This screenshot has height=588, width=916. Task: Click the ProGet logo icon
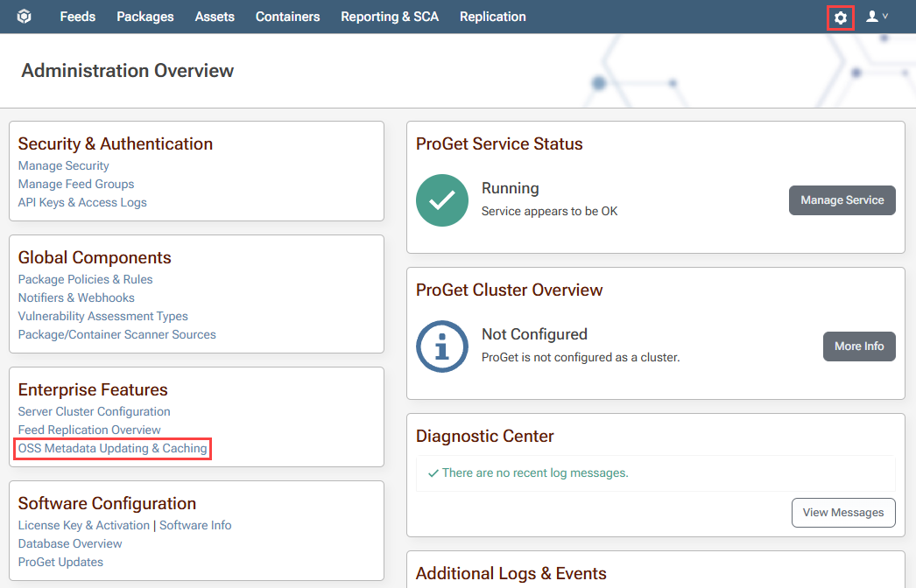[x=24, y=17]
